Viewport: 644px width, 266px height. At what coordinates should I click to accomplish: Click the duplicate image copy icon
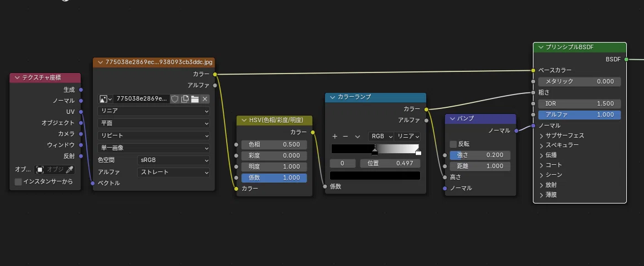[185, 98]
